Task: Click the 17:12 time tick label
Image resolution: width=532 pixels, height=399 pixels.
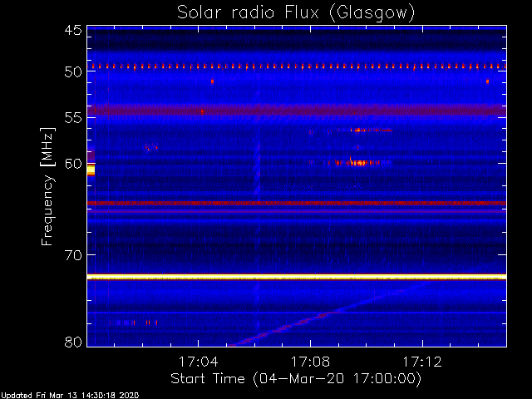Action: [422, 362]
